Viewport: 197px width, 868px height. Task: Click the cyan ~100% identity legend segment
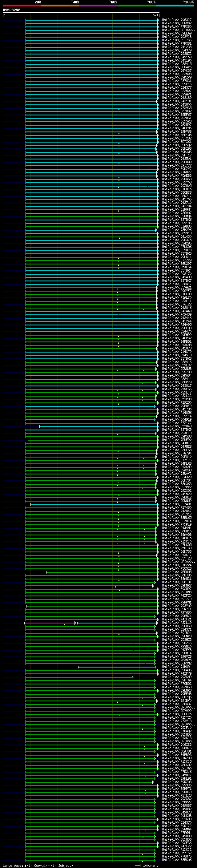175,6
